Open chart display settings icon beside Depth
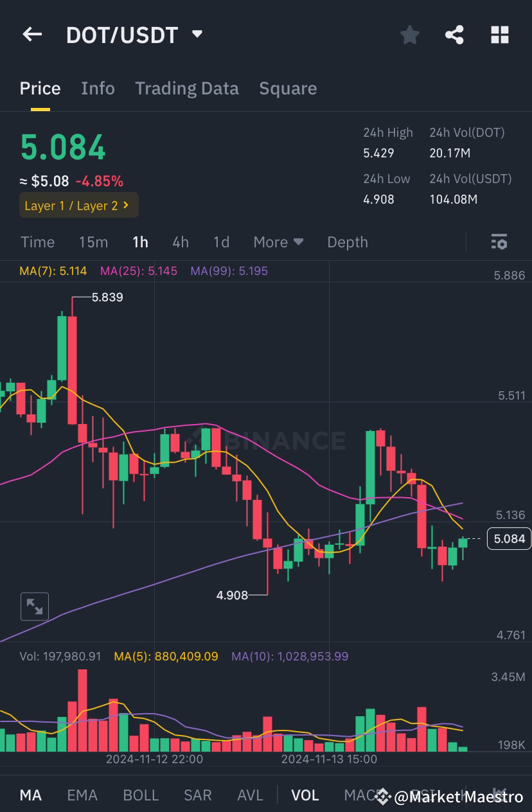 (499, 242)
